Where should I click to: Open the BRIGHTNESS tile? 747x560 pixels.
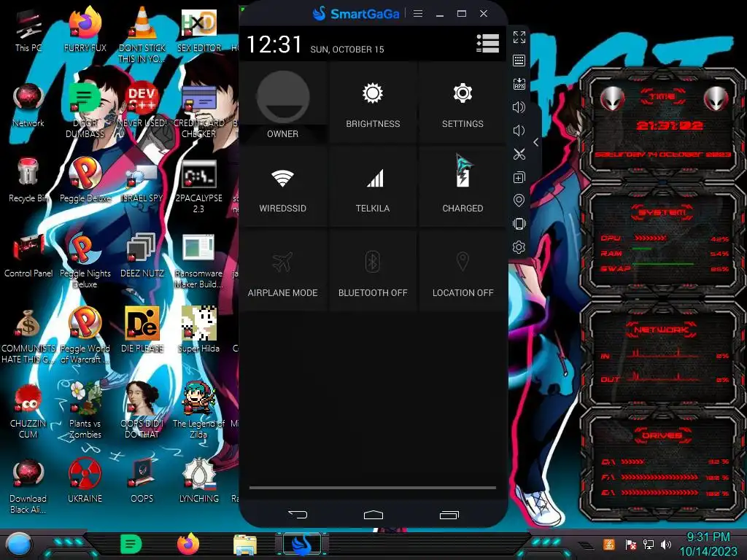pyautogui.click(x=373, y=103)
